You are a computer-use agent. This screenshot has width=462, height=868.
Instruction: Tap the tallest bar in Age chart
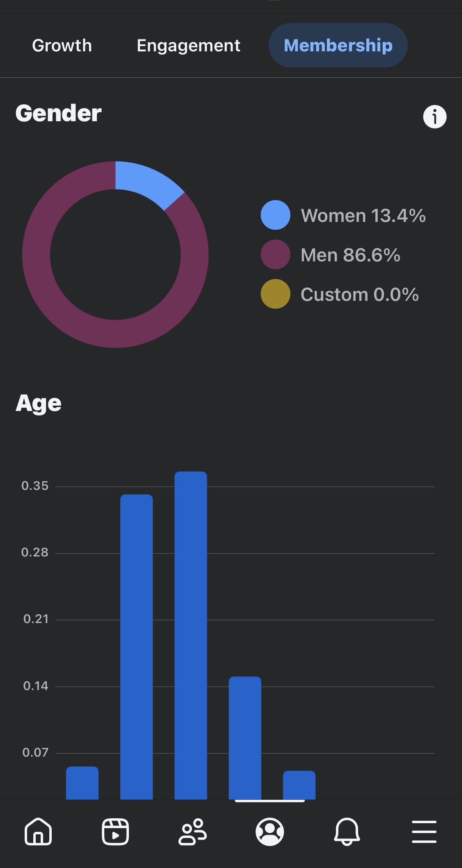point(191,635)
